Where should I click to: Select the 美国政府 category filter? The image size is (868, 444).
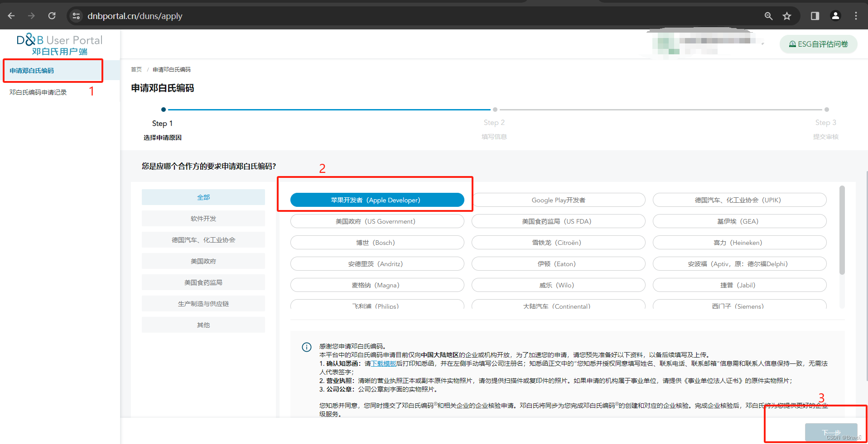click(x=203, y=261)
